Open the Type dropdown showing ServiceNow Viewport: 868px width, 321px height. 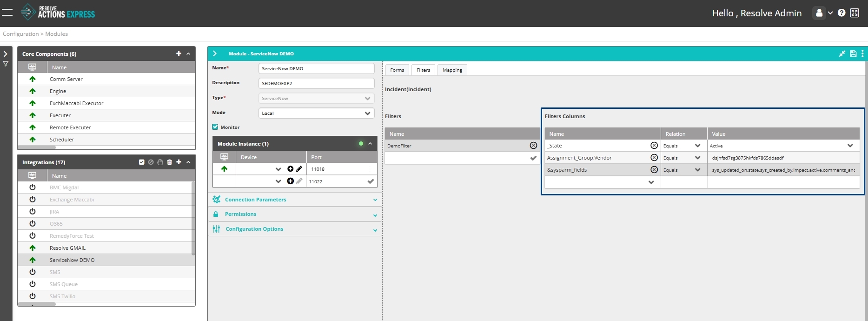click(x=316, y=98)
